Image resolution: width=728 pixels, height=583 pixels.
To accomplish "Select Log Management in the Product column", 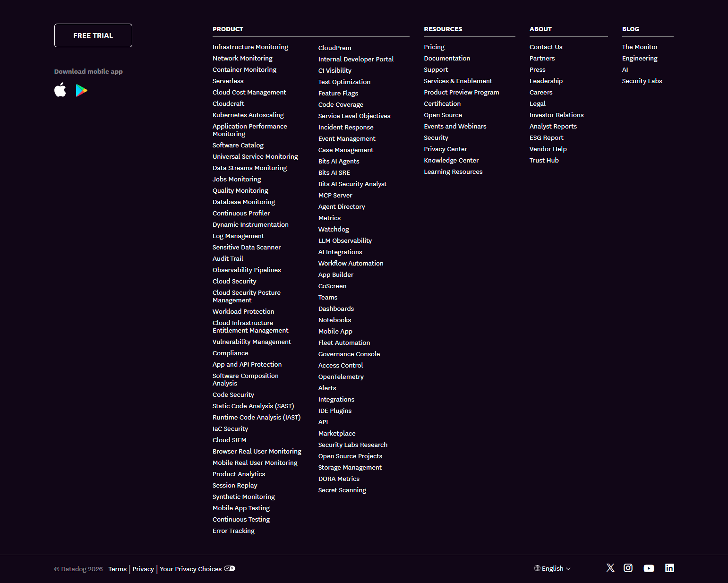I will point(238,236).
